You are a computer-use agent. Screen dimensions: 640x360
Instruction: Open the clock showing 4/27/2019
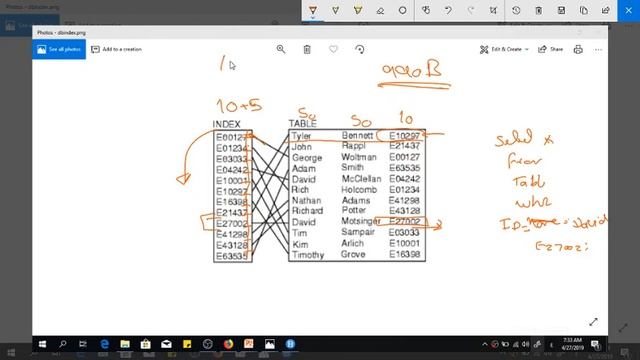(x=572, y=344)
